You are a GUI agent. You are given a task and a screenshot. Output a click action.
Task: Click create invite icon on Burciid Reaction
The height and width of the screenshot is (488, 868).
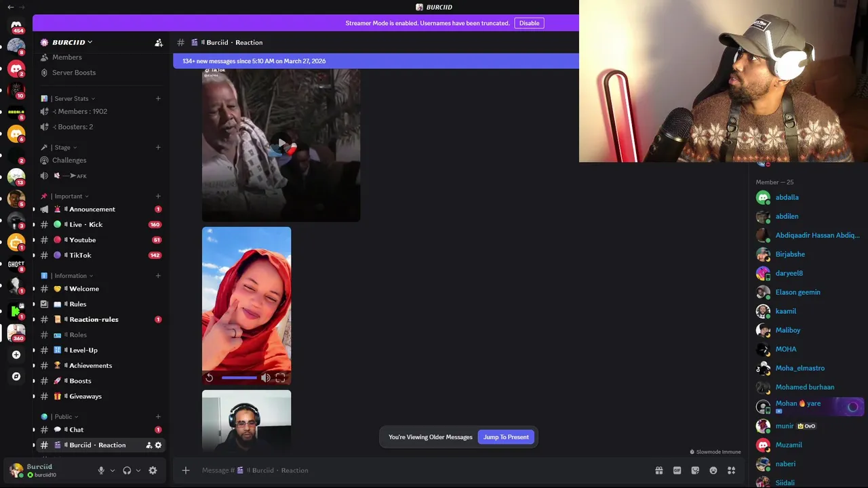149,445
